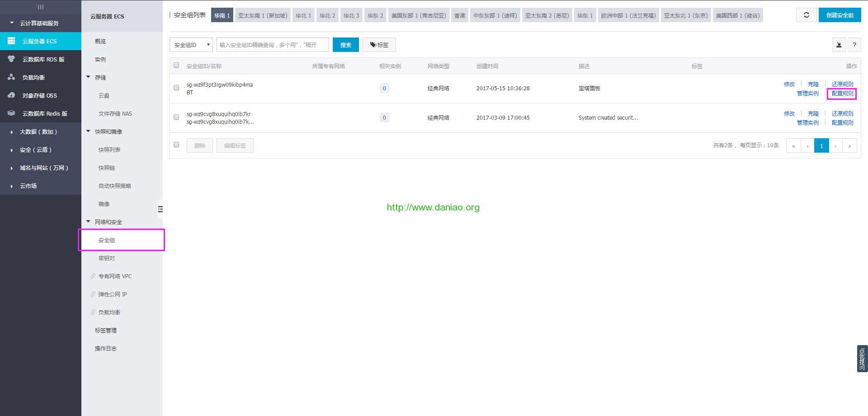The image size is (868, 416).
Task: Click the link icon beside secondary 负载均衡
Action: (93, 312)
